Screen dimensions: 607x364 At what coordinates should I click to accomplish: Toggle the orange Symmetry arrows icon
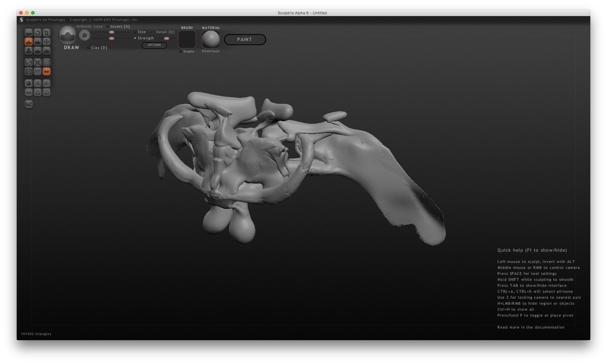(x=47, y=72)
